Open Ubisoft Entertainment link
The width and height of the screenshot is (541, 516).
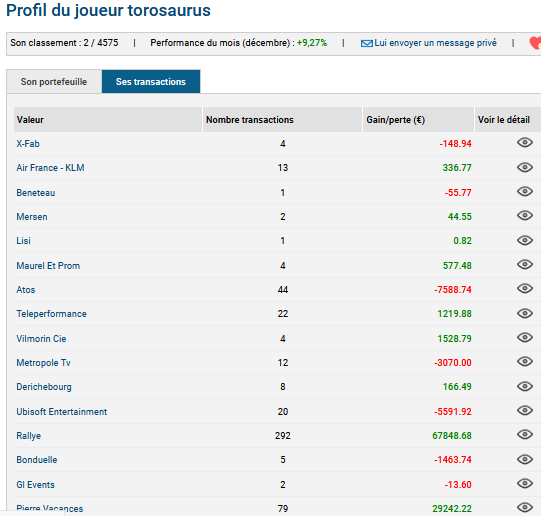coord(62,412)
